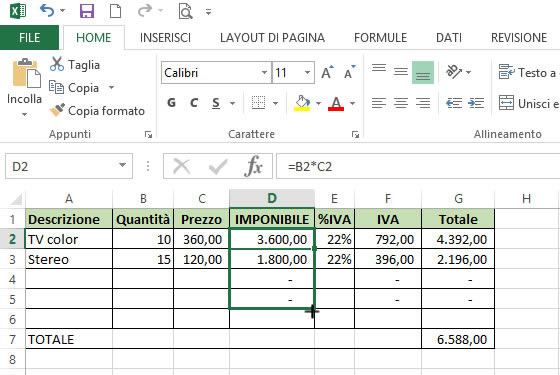
Task: Click the Incolla paste clipboard icon
Action: pyautogui.click(x=26, y=73)
